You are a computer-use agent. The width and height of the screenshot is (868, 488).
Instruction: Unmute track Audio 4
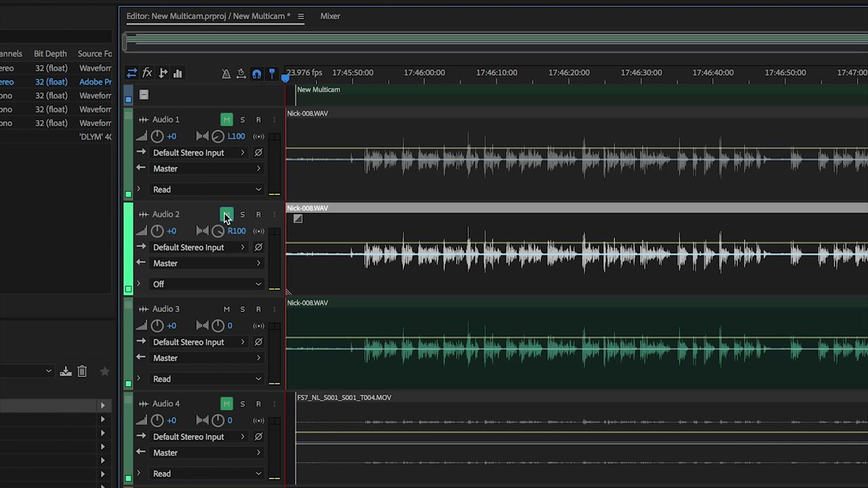tap(226, 403)
